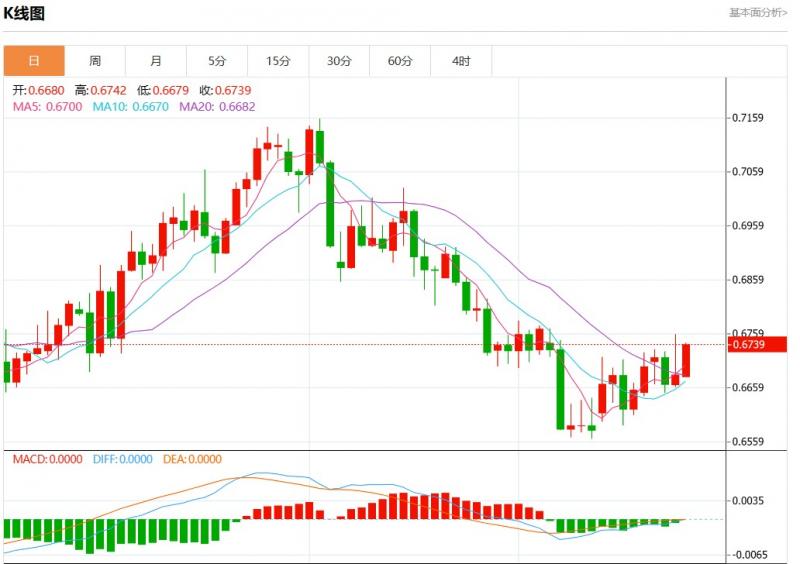The height and width of the screenshot is (564, 800).
Task: Click the 0.6559 price axis label
Action: 747,442
